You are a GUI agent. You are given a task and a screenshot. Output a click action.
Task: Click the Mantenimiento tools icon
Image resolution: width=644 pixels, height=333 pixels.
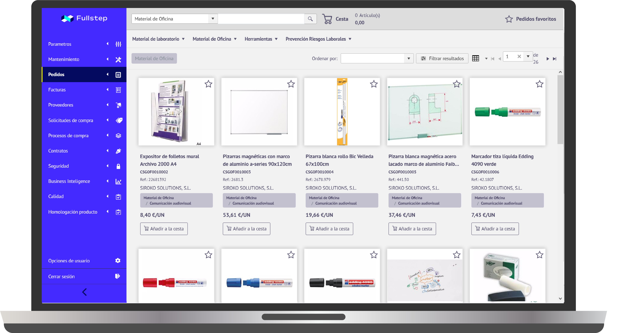[x=118, y=59]
